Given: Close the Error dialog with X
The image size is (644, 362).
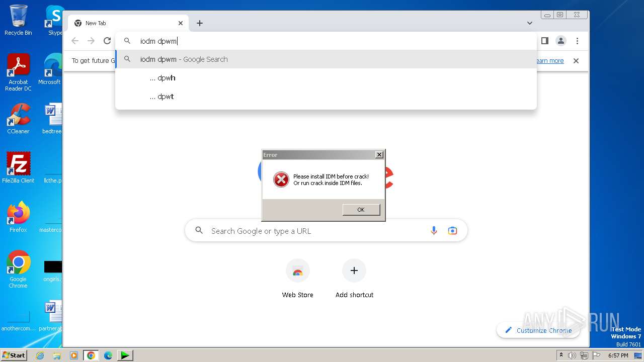Looking at the screenshot, I should (x=379, y=155).
